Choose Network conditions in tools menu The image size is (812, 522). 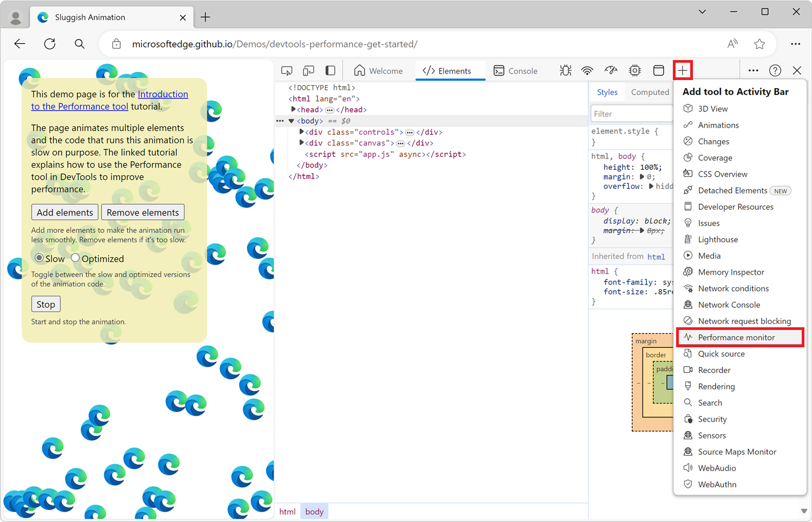740,288
